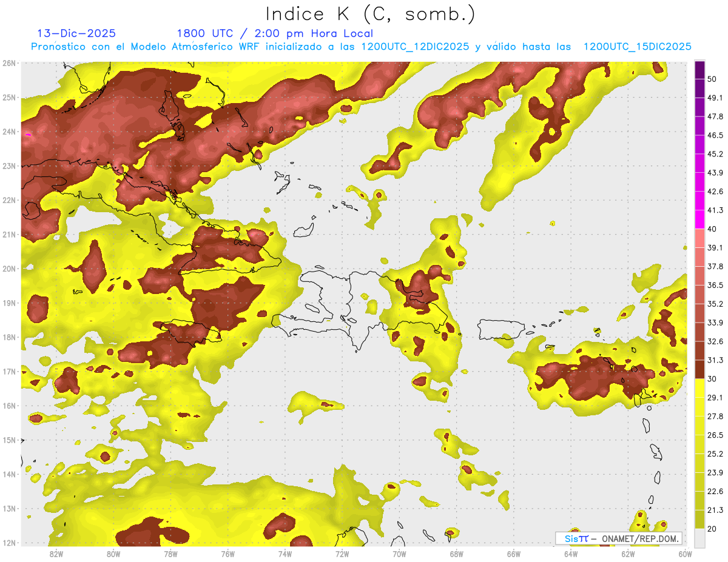Click the 78W longitude label

(x=170, y=554)
